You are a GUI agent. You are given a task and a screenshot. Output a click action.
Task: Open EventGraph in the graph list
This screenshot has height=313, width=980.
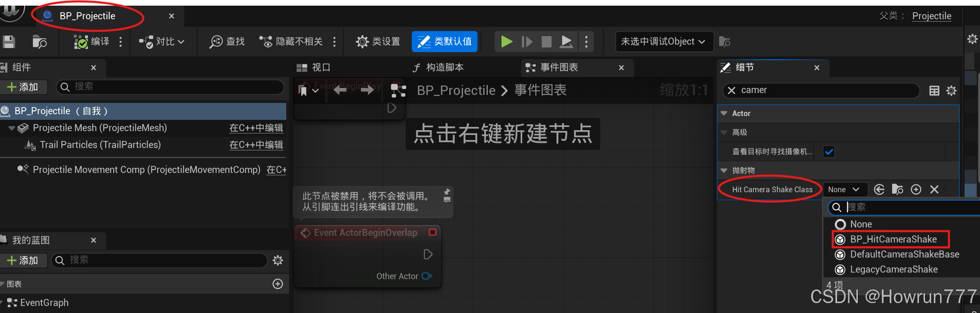(x=44, y=303)
